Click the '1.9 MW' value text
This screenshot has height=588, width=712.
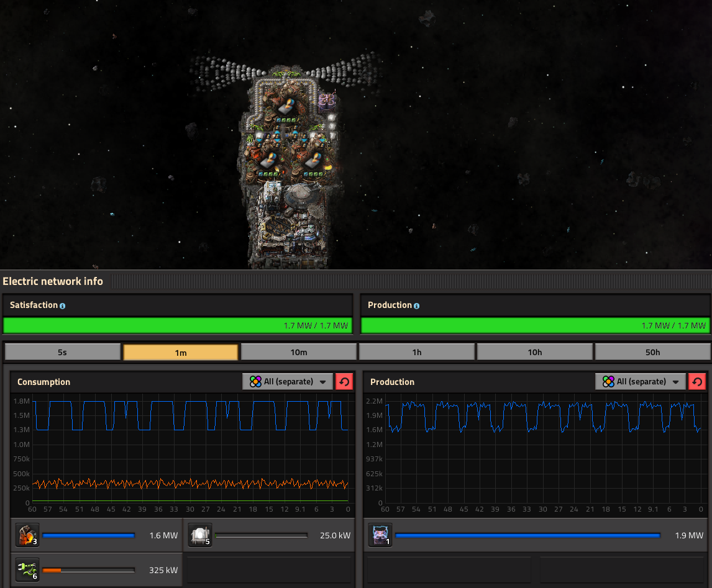click(x=689, y=535)
